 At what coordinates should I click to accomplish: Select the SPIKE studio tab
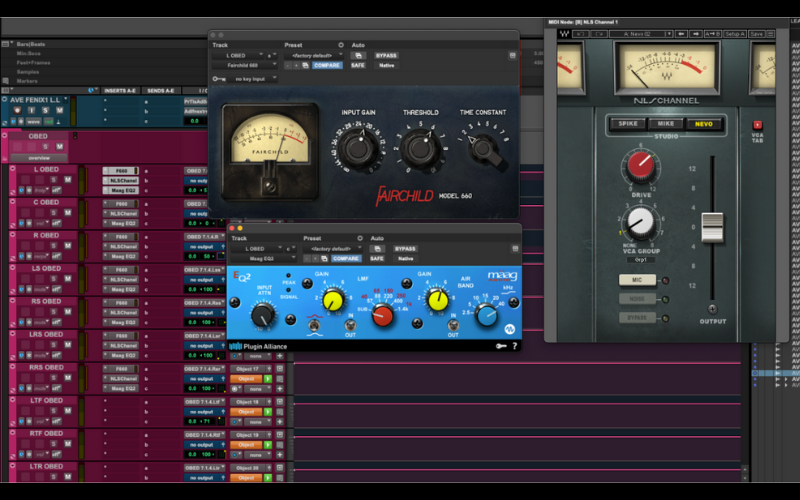point(627,125)
